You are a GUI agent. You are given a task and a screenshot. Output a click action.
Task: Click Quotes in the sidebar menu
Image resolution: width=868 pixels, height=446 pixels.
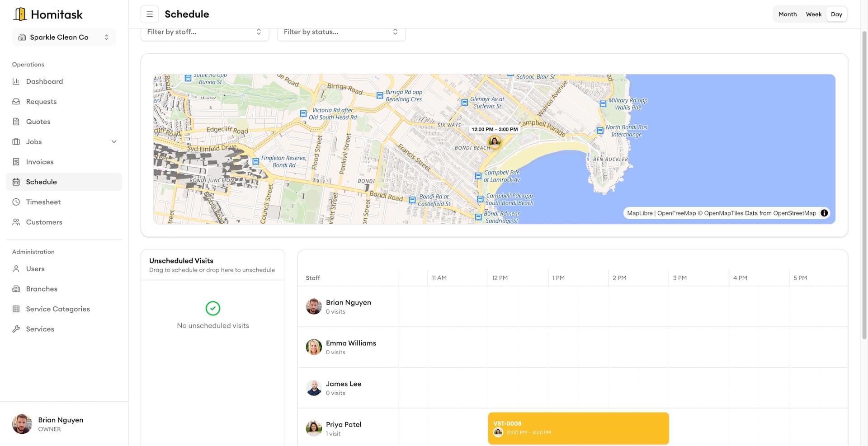38,122
